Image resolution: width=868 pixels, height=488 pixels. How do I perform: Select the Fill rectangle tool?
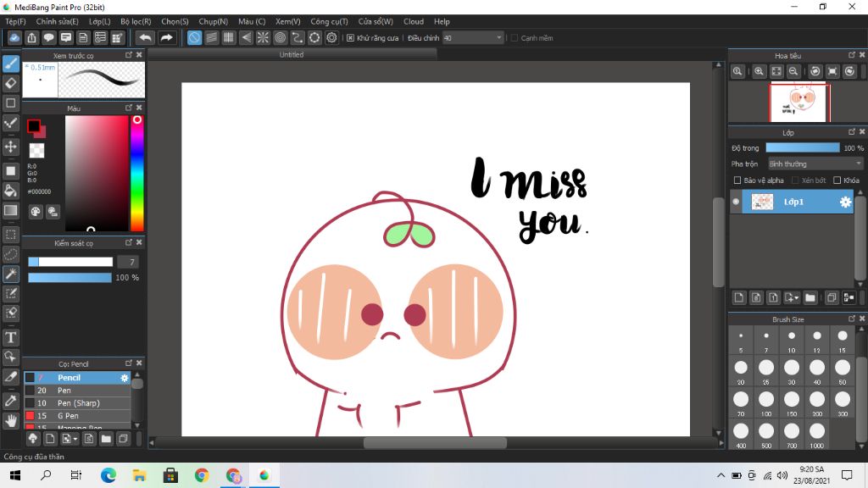coord(10,171)
